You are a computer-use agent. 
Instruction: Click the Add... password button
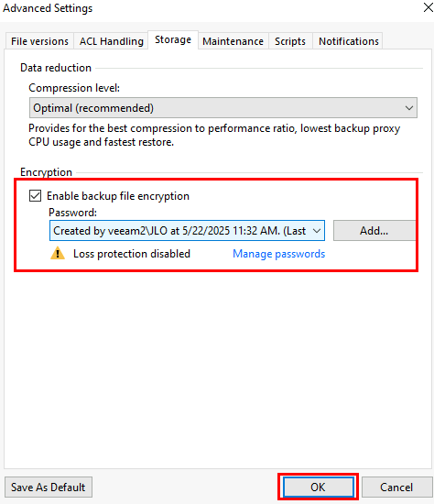coord(374,230)
